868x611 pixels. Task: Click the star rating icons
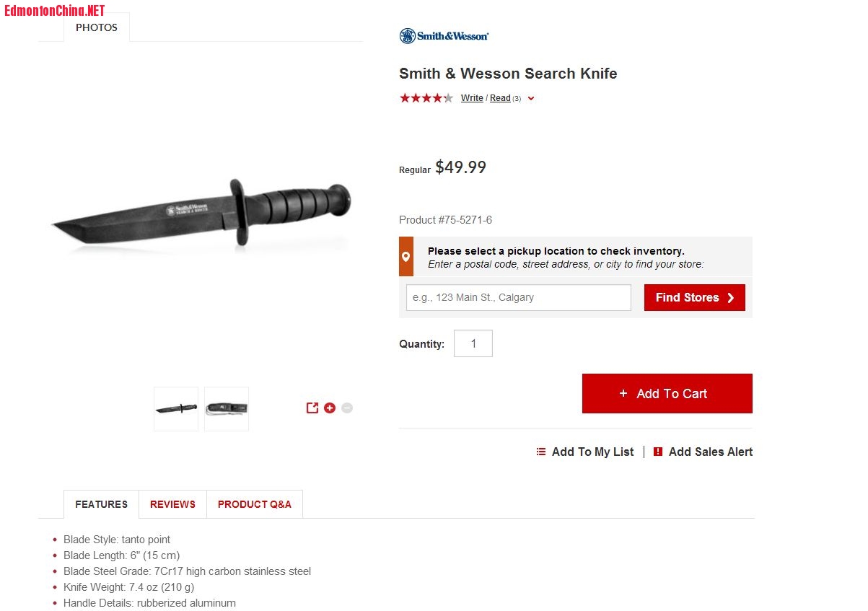tap(426, 98)
